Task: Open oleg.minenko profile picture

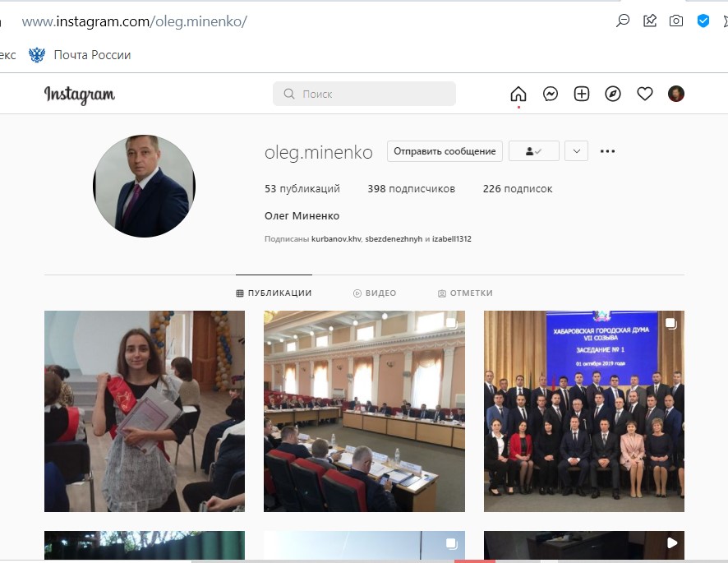Action: point(144,186)
